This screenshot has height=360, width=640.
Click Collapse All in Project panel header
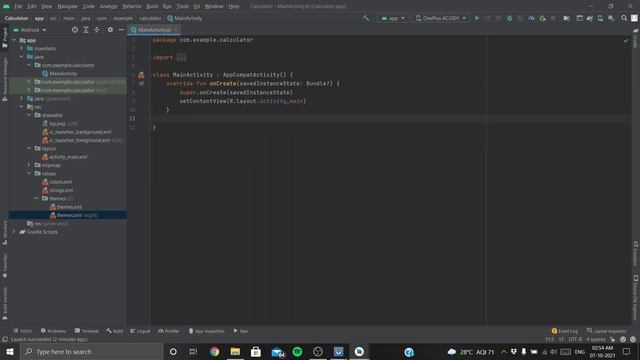click(x=96, y=30)
